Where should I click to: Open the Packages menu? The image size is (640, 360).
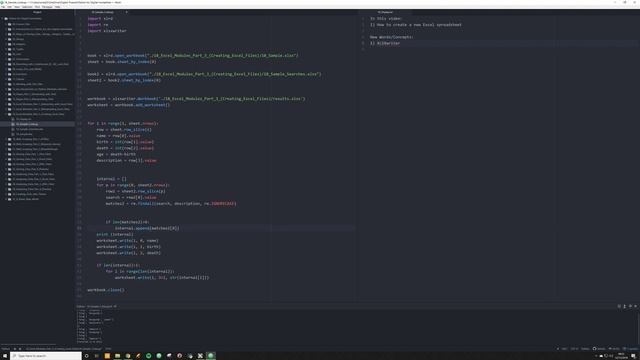tap(47, 7)
